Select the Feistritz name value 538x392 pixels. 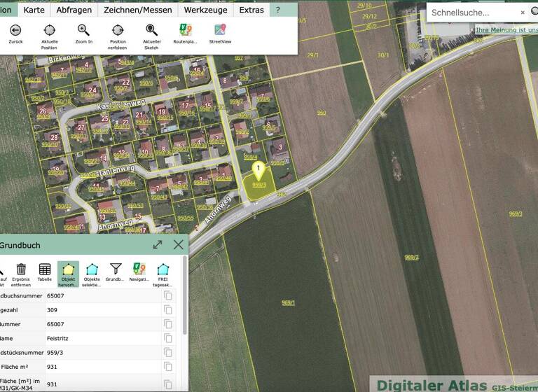[57, 339]
